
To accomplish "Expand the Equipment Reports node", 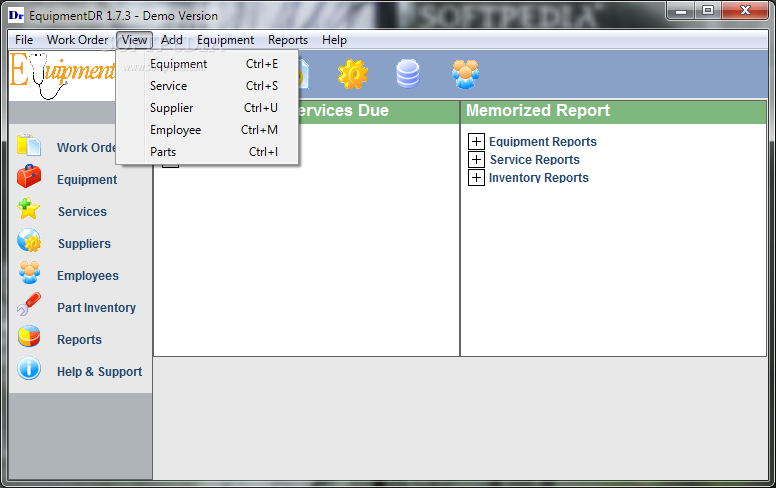I will point(476,142).
